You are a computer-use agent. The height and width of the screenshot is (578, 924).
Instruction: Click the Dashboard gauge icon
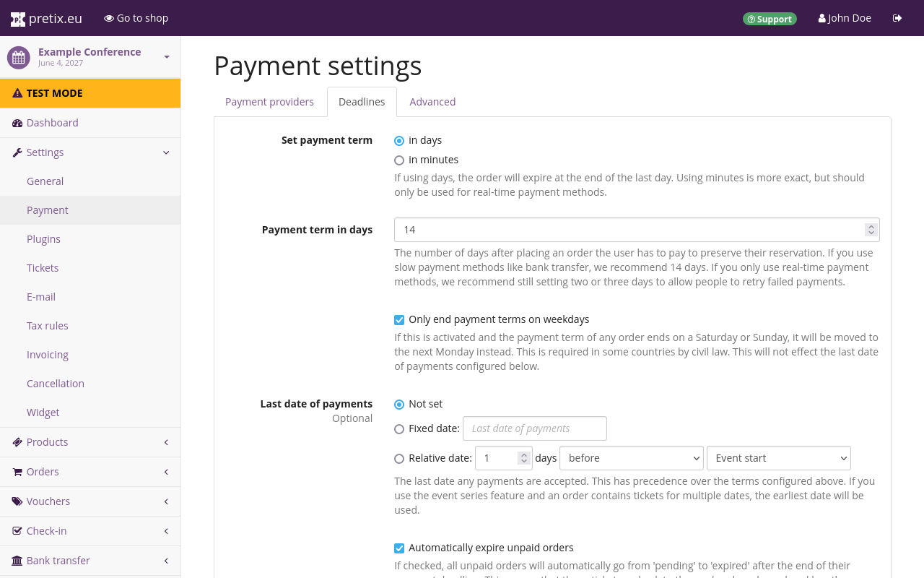17,123
